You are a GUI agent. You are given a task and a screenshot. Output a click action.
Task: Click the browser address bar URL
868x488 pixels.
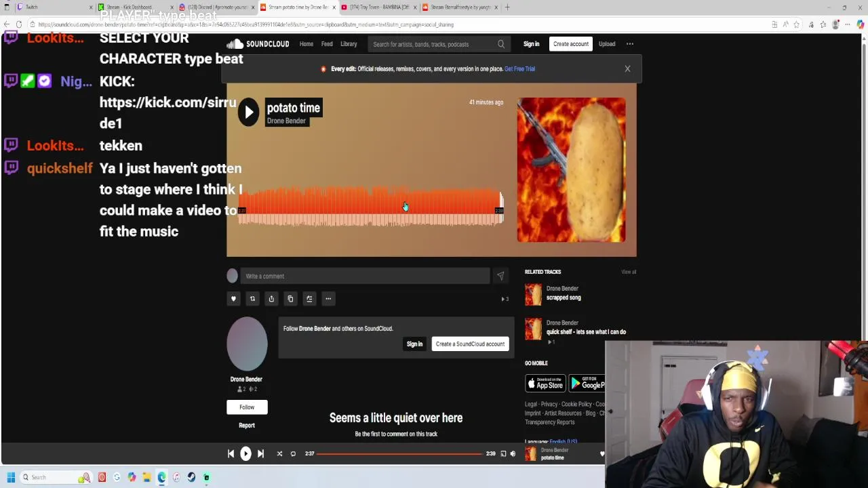(x=245, y=24)
